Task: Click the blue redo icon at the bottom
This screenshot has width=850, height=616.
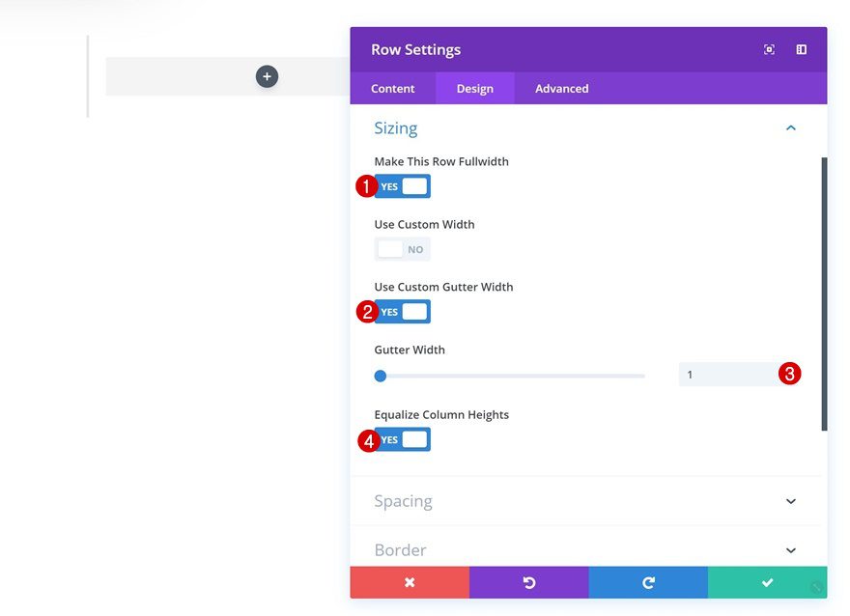Action: coord(648,582)
